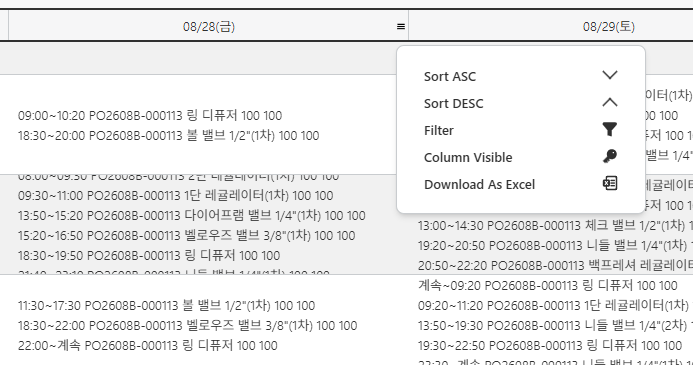693x365 pixels.
Task: Click the 08/29(토) column header
Action: 609,27
